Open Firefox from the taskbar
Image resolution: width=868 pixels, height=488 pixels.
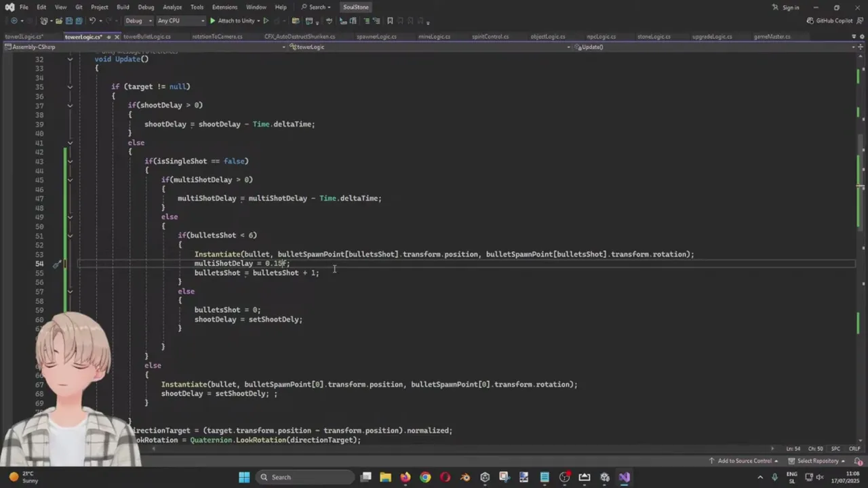click(x=406, y=477)
